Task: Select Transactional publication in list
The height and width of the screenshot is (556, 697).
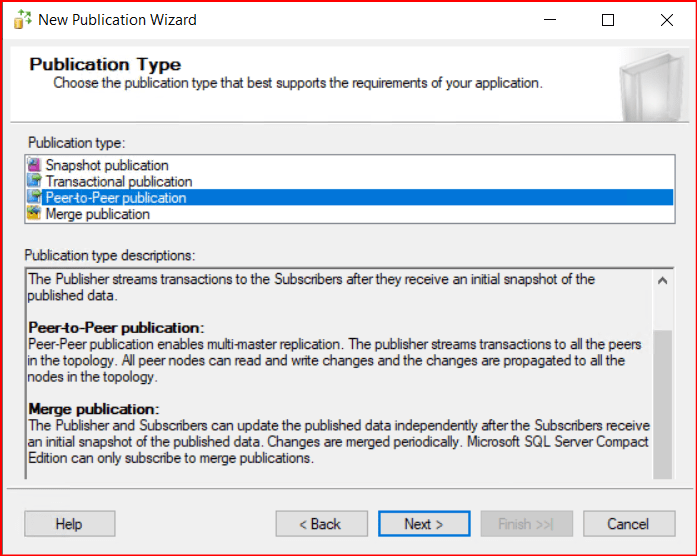Action: point(119,182)
